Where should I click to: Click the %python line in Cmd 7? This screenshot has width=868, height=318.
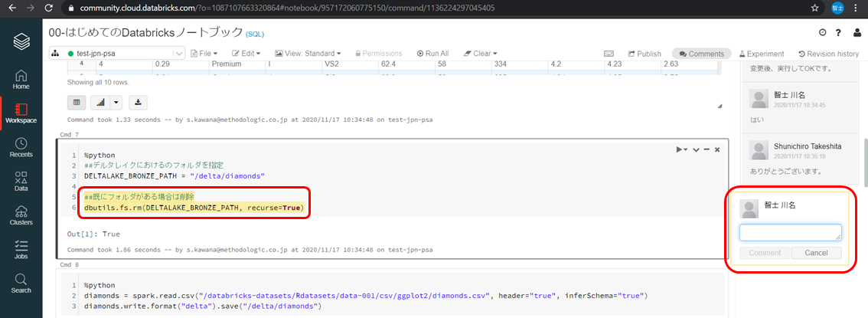tap(98, 155)
